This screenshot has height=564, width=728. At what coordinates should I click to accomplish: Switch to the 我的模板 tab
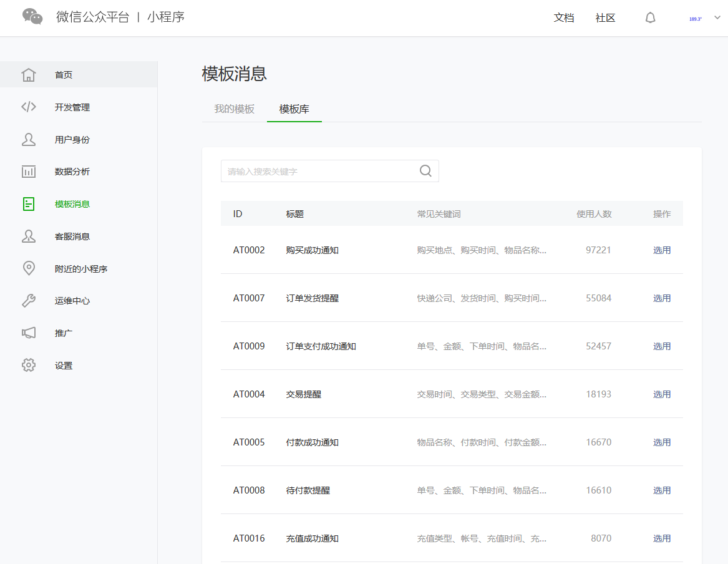pyautogui.click(x=234, y=109)
